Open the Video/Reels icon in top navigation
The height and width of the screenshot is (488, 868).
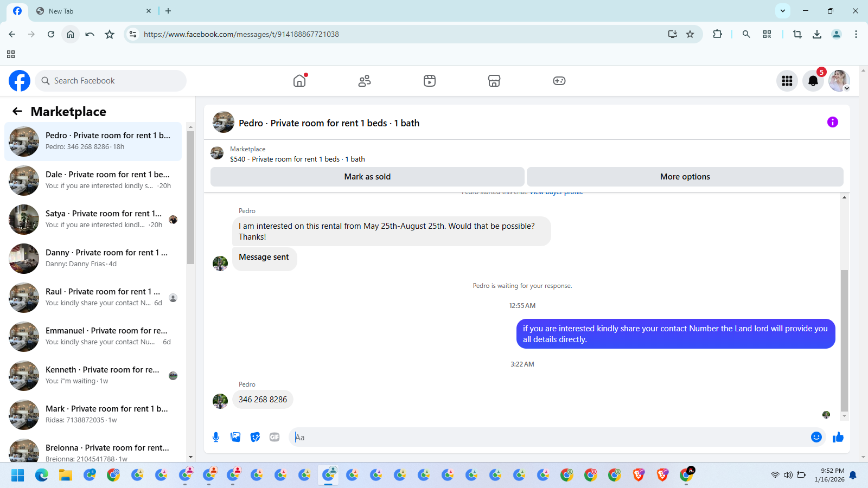click(x=430, y=81)
